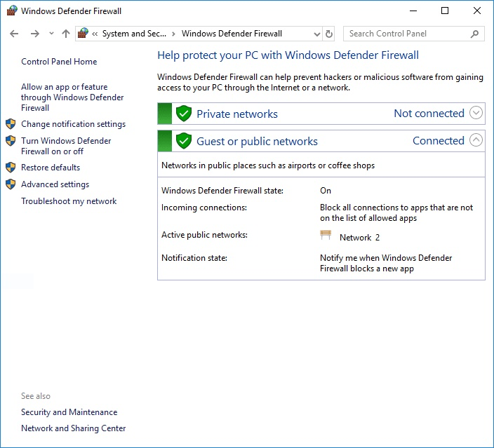This screenshot has height=448, width=494.
Task: Open Network and Sharing Center link
Action: 74,428
